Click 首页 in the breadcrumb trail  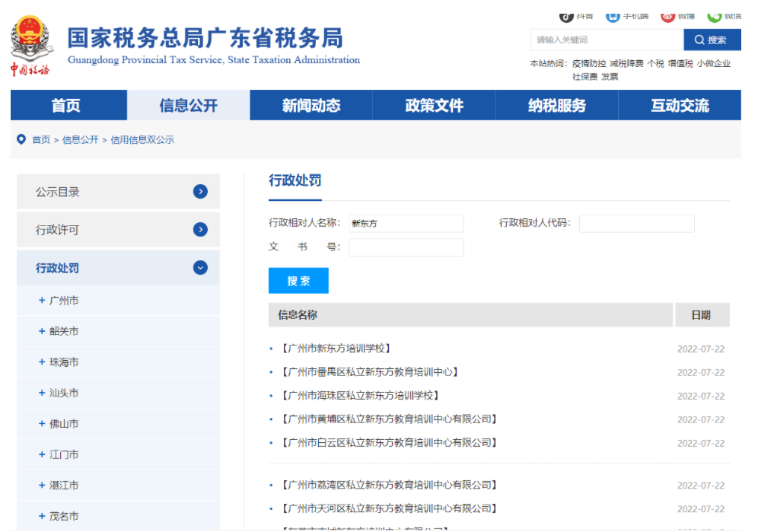(x=41, y=140)
